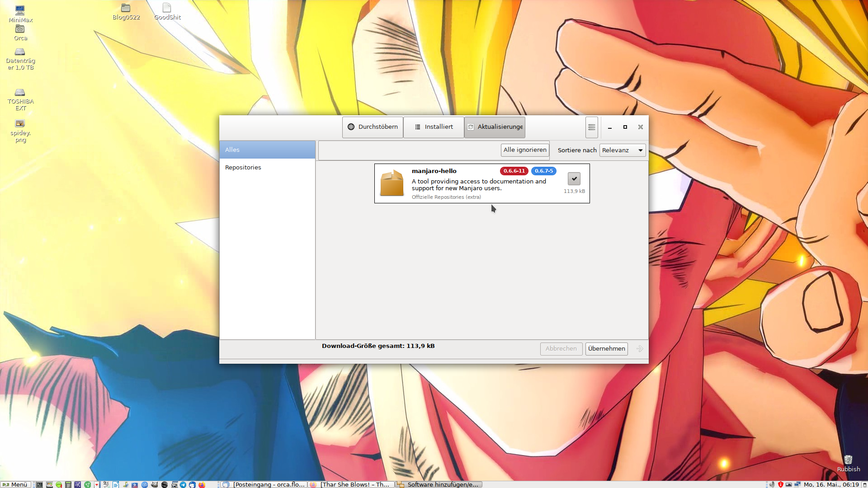
Task: Open the hamburger menu in the Pamac header
Action: click(x=591, y=127)
